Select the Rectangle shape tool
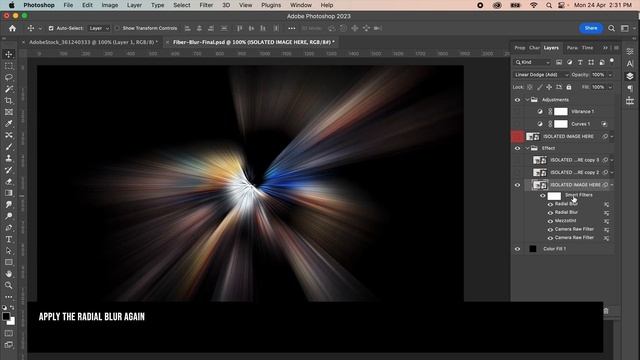The image size is (640, 360). click(9, 262)
